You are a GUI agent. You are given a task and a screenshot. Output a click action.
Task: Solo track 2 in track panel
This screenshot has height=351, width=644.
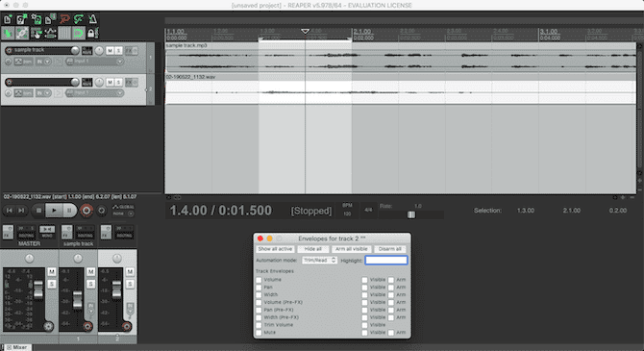coord(118,82)
